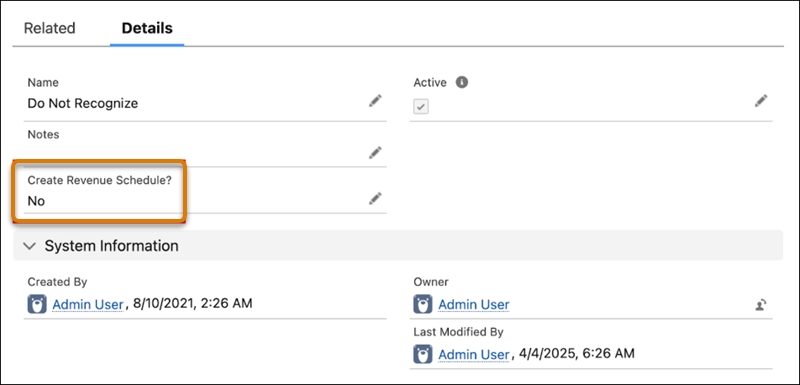800x385 pixels.
Task: Open Admin User link under Owner
Action: (x=474, y=304)
